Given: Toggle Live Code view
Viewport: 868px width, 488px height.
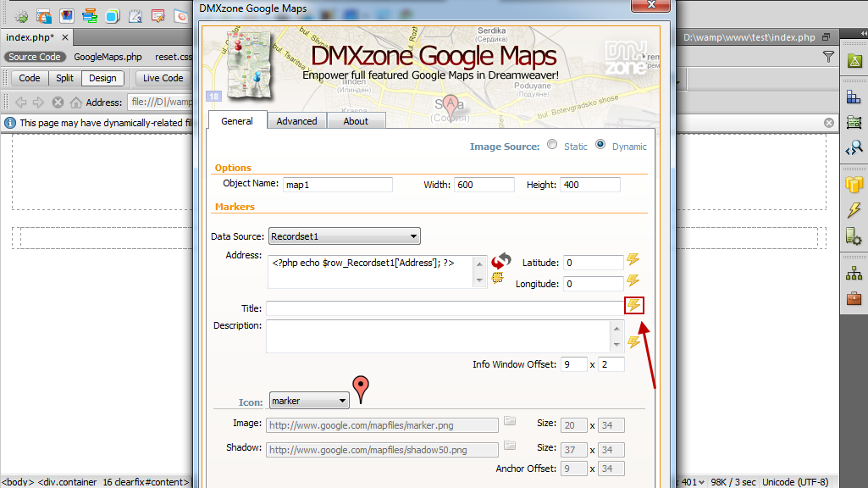Looking at the screenshot, I should [x=163, y=78].
